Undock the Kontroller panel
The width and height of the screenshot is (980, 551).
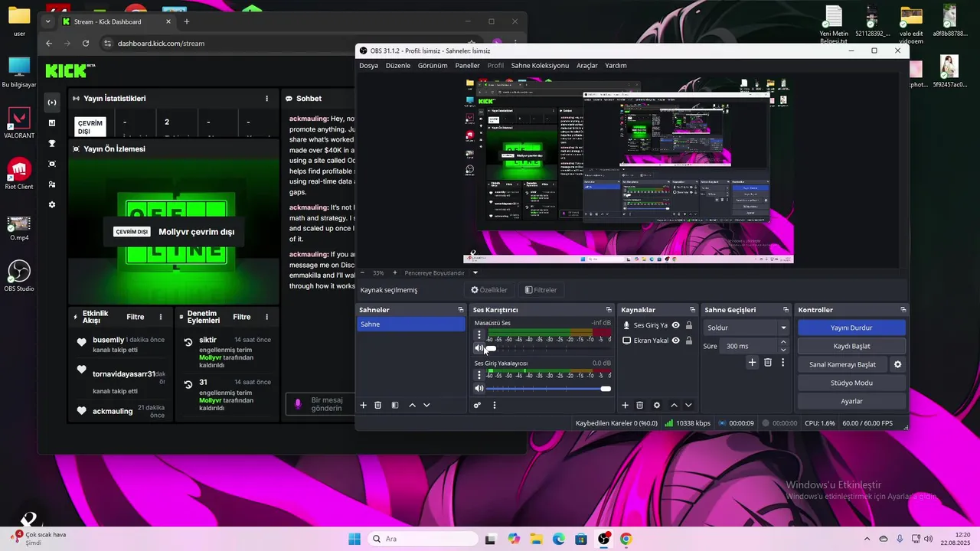[903, 310]
